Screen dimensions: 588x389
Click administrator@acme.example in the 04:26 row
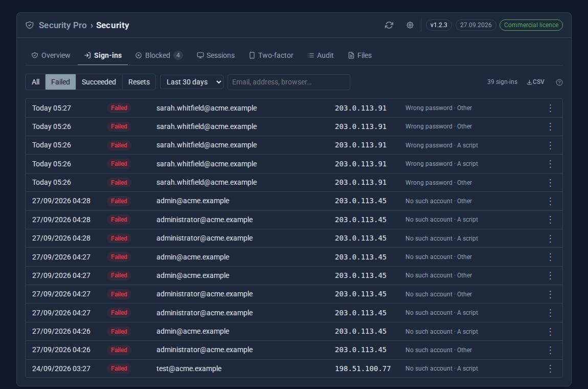tap(205, 350)
